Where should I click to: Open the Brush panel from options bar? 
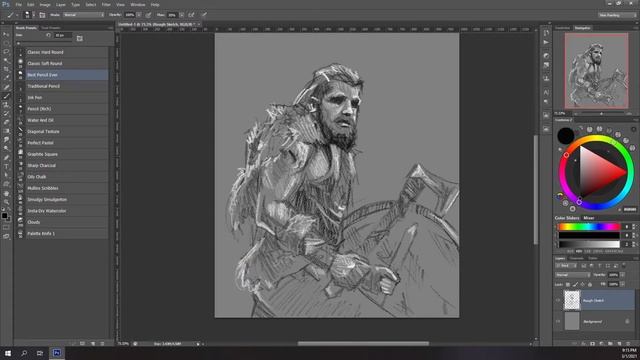tap(42, 15)
